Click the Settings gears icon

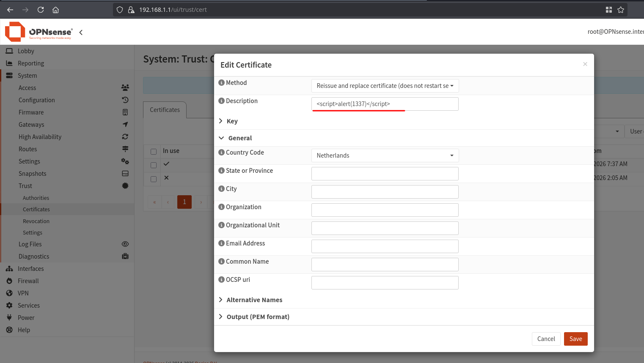(125, 161)
